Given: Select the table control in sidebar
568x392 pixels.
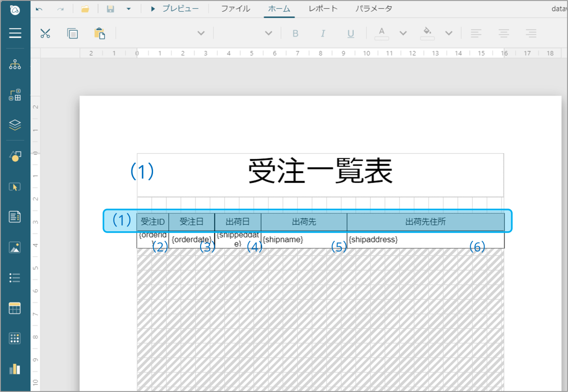Looking at the screenshot, I should pos(15,309).
